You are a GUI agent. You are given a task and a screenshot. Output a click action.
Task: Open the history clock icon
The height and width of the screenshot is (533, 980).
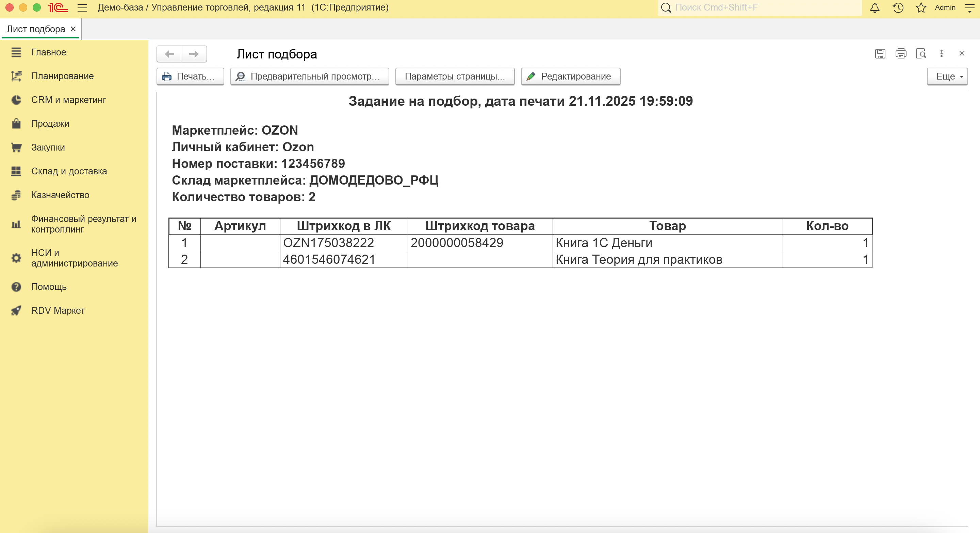click(x=898, y=7)
